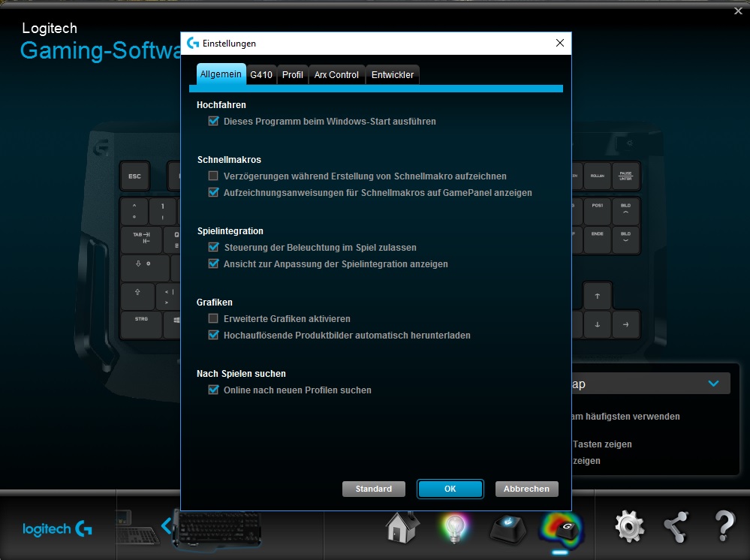The height and width of the screenshot is (560, 750).
Task: Toggle automatic high-resolution product images download
Action: click(213, 335)
